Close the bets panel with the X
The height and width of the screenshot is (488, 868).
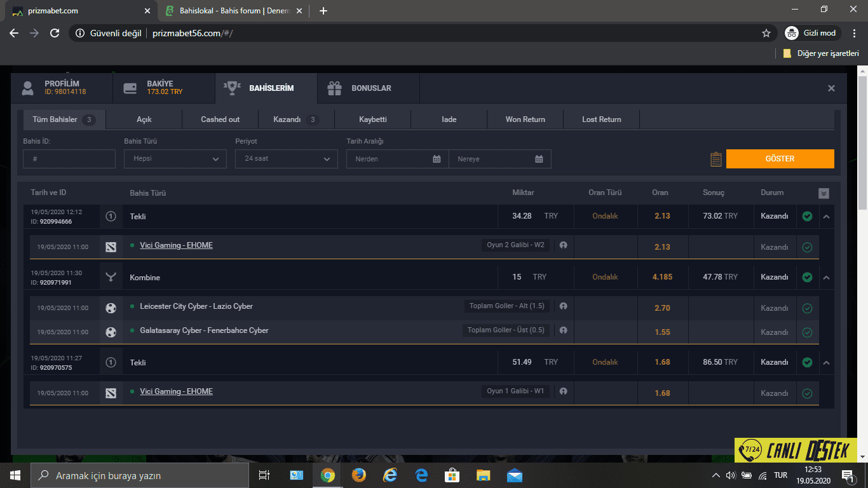click(831, 88)
